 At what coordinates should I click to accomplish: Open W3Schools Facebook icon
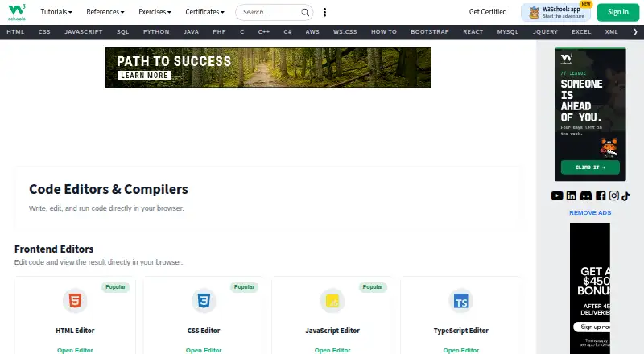pos(601,196)
